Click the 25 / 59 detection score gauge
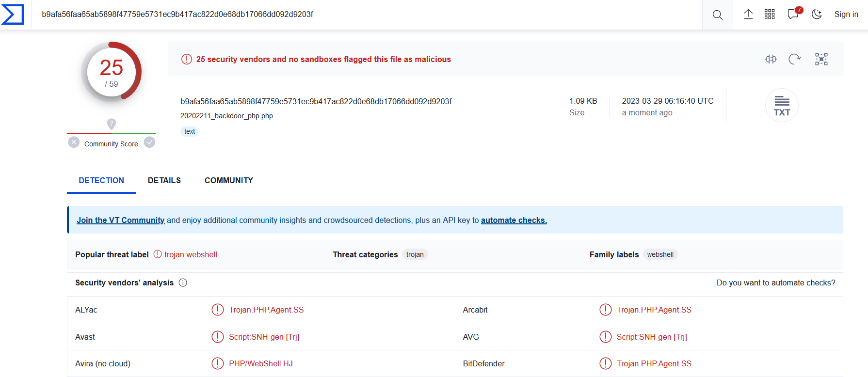 [x=112, y=72]
